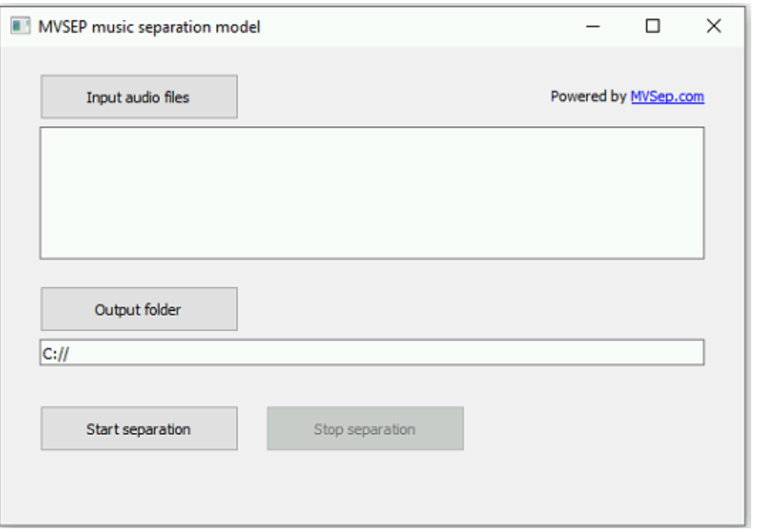This screenshot has width=758, height=532.
Task: Click the "Powered by" label text
Action: 588,97
